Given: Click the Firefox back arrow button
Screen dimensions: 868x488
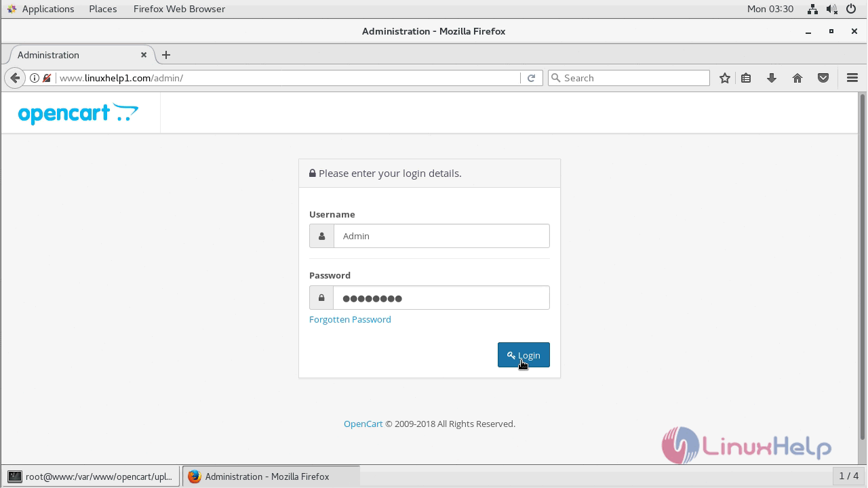Looking at the screenshot, I should [15, 78].
